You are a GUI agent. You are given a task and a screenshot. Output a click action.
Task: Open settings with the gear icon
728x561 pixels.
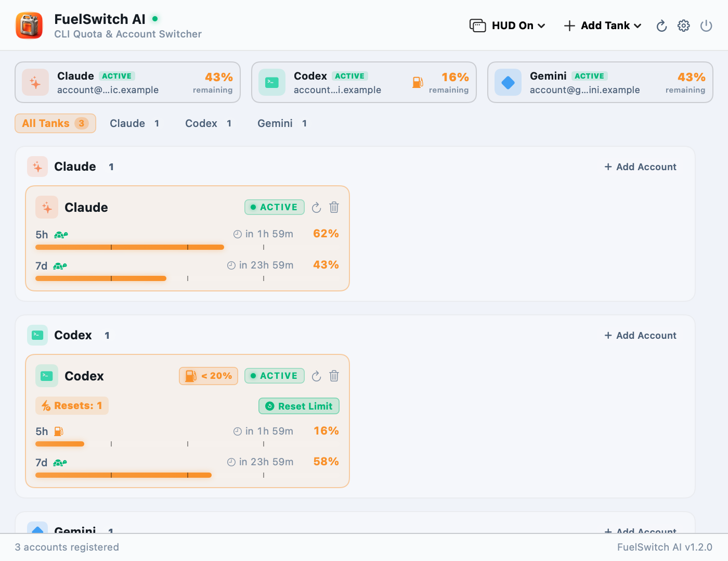pos(684,25)
